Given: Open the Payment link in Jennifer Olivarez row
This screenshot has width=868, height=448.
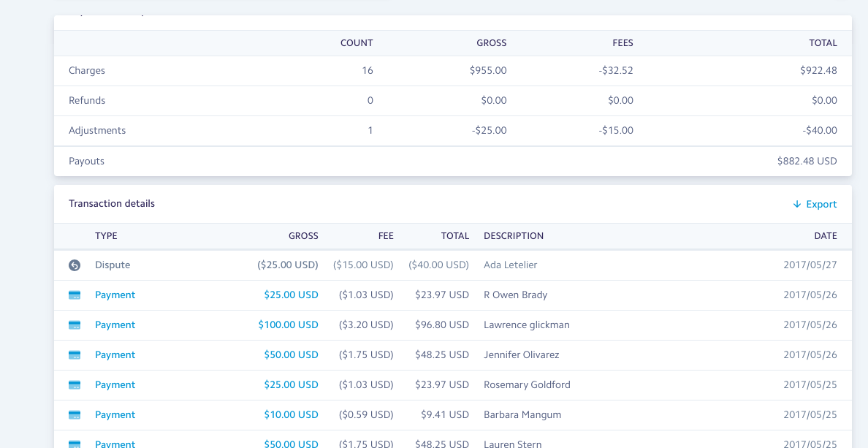Looking at the screenshot, I should (x=115, y=355).
